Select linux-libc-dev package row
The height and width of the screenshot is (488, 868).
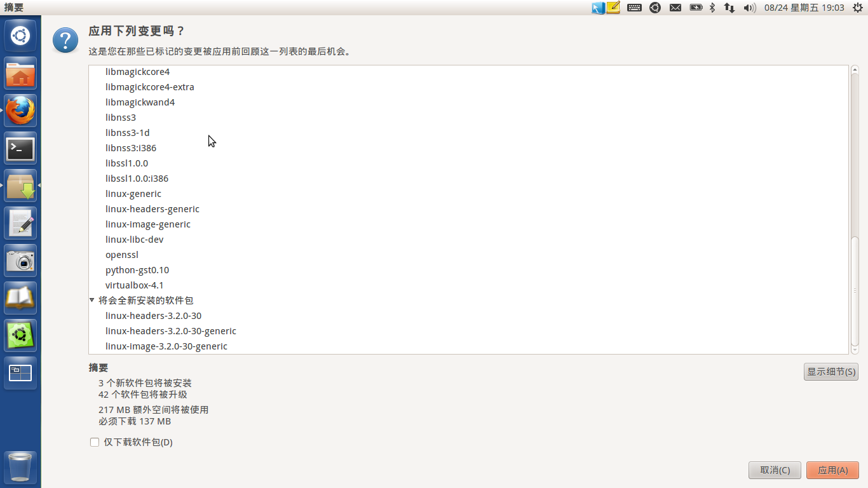click(468, 240)
